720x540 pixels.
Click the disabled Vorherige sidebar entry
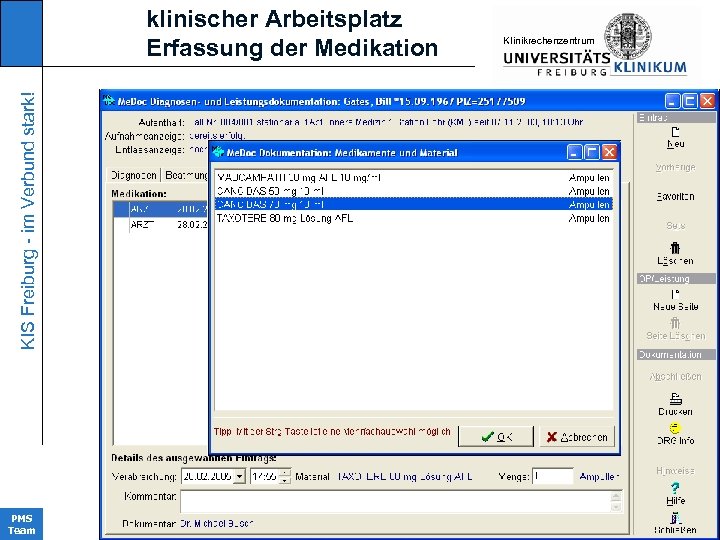675,167
